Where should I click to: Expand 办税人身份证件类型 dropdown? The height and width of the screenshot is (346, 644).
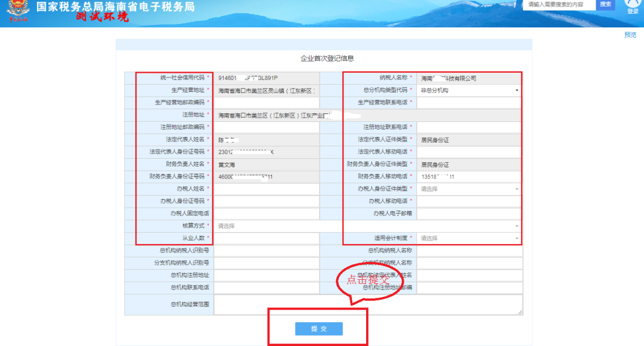[x=469, y=189]
